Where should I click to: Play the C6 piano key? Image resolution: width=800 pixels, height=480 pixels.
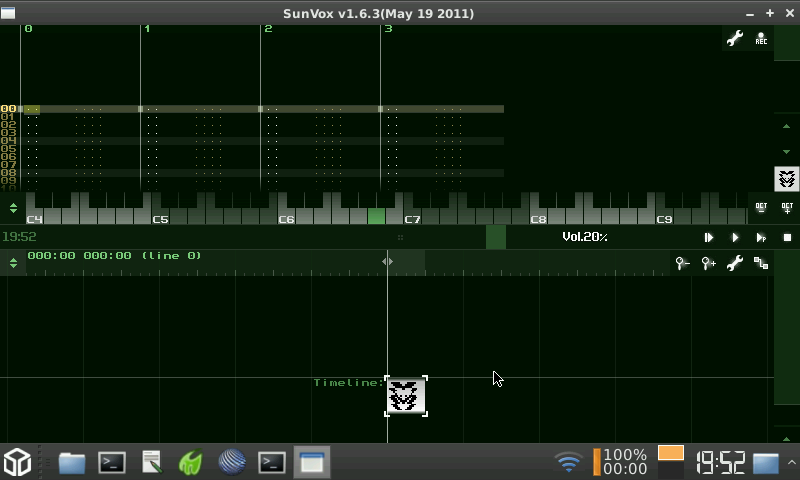pyautogui.click(x=286, y=218)
